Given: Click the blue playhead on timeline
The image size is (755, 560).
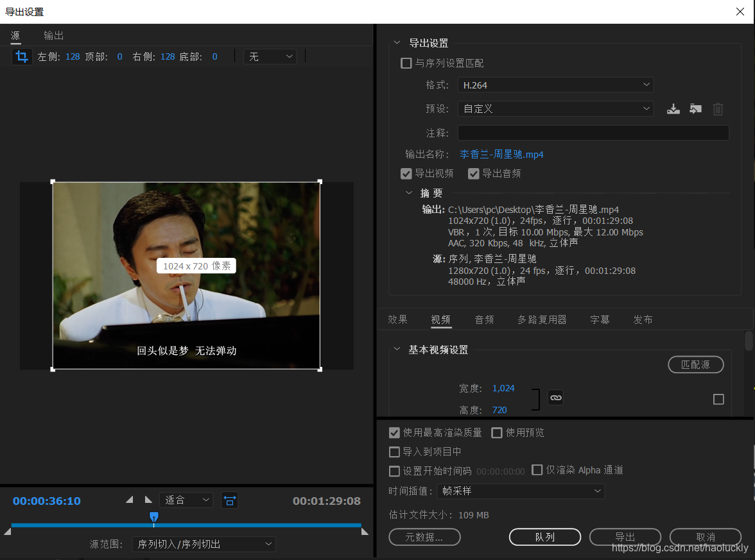Looking at the screenshot, I should pos(153,517).
